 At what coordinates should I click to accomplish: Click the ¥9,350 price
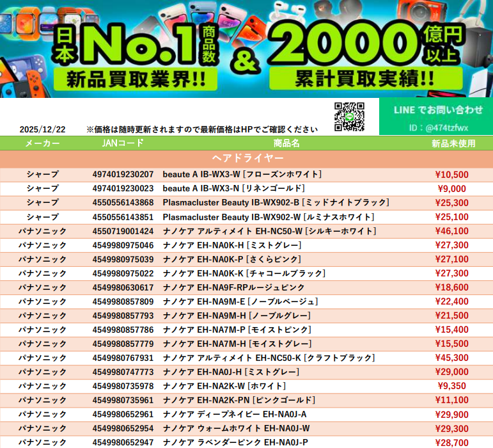pyautogui.click(x=452, y=386)
